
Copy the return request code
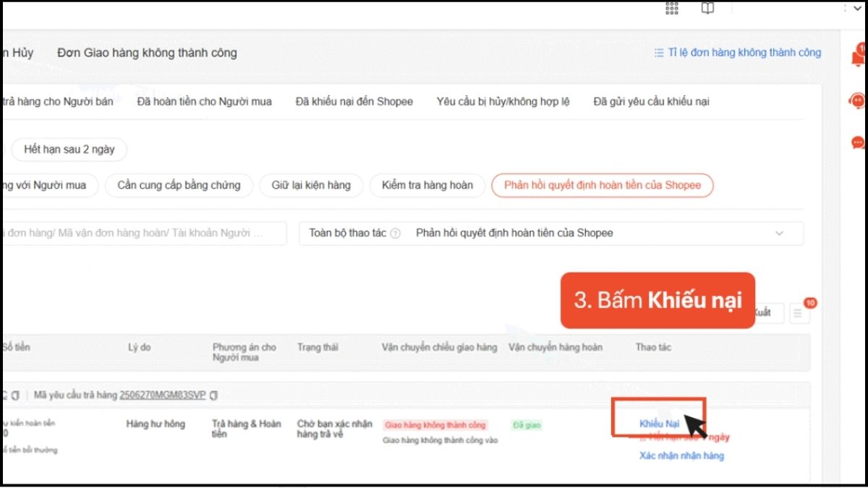tap(214, 395)
